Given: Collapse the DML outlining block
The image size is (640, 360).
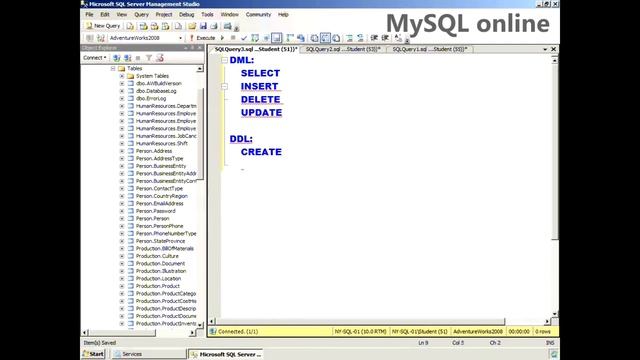Looking at the screenshot, I should (x=224, y=60).
